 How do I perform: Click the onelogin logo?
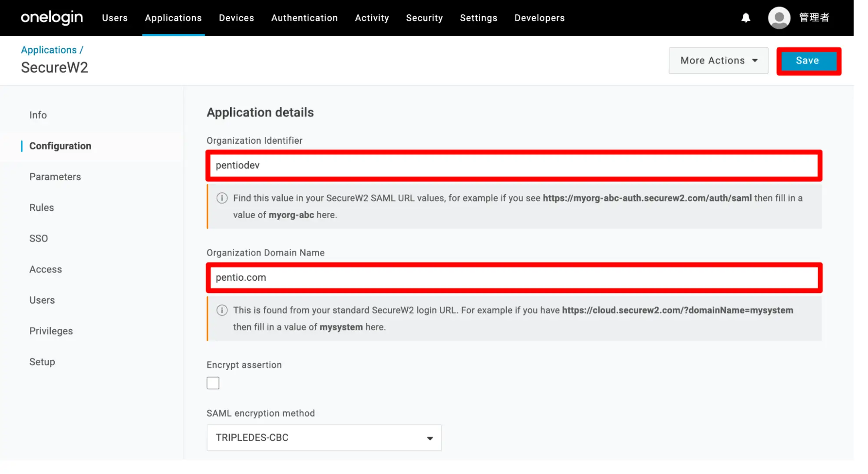pos(52,18)
